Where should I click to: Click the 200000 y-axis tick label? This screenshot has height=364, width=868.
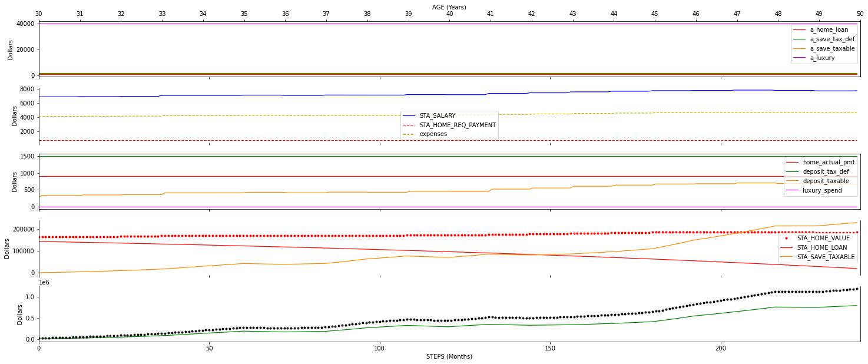24,229
